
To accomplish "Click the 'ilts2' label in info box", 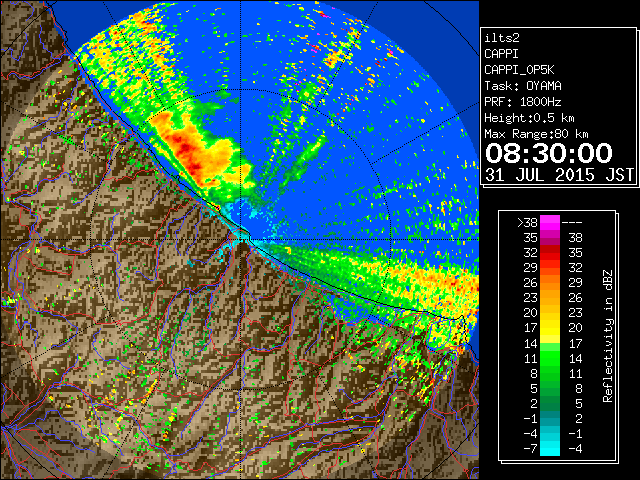I will tap(502, 38).
